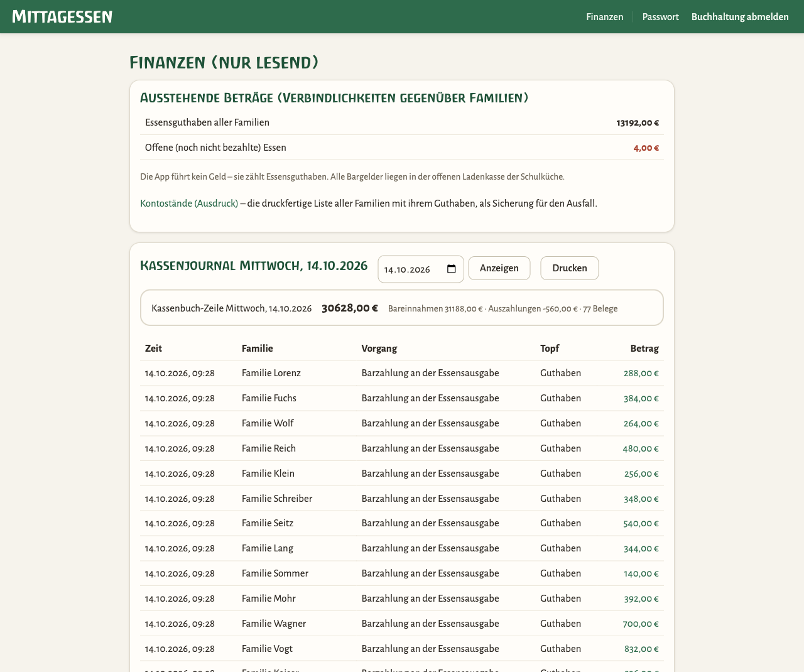Select the Familie Lang cell
Screen dimensions: 804x672
click(268, 548)
